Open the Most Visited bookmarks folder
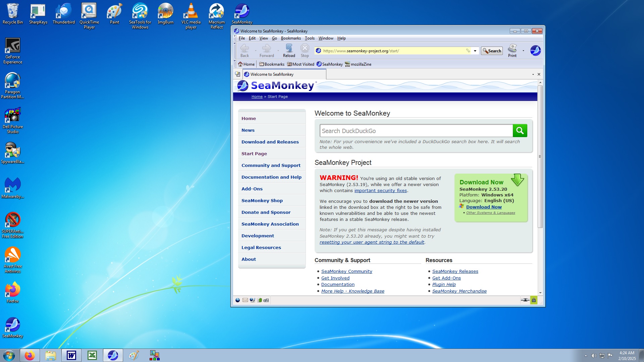Screen dimensions: 644x362 (301, 64)
